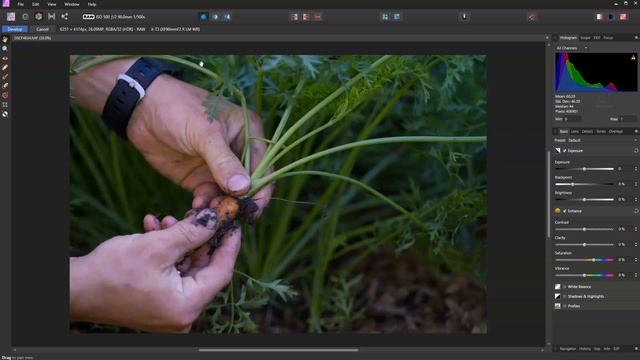Switch to the Overlays tab

pos(616,131)
